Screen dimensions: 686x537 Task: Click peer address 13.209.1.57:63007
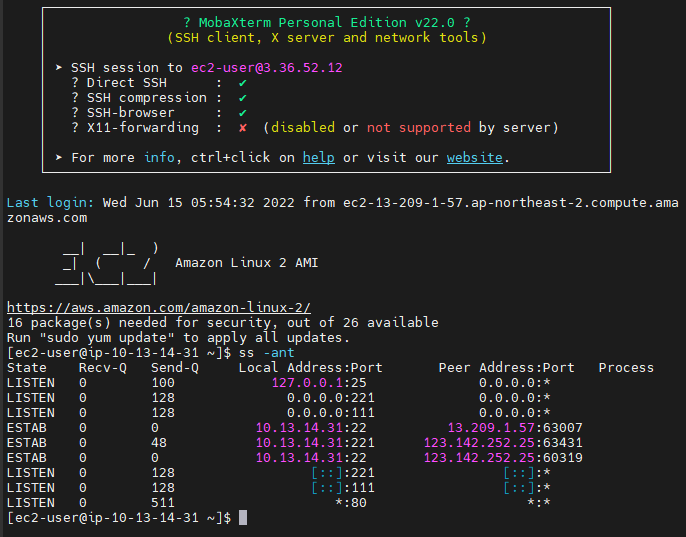515,428
